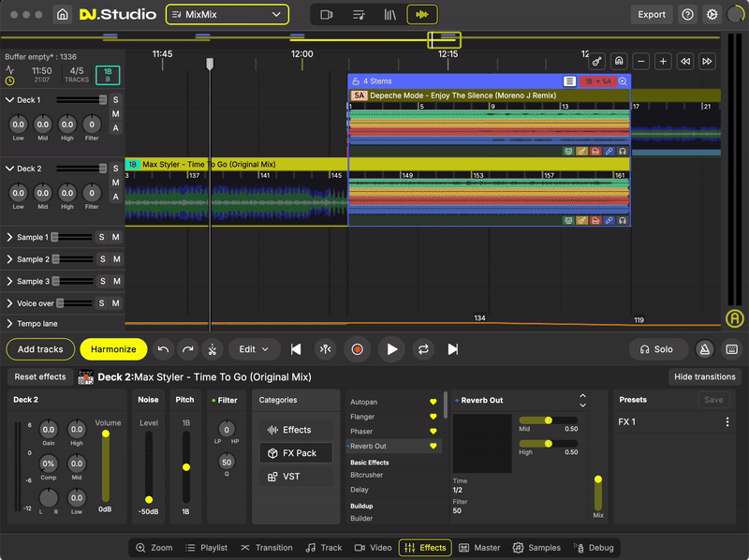Open the Edit dropdown menu
The height and width of the screenshot is (560, 749).
[253, 349]
